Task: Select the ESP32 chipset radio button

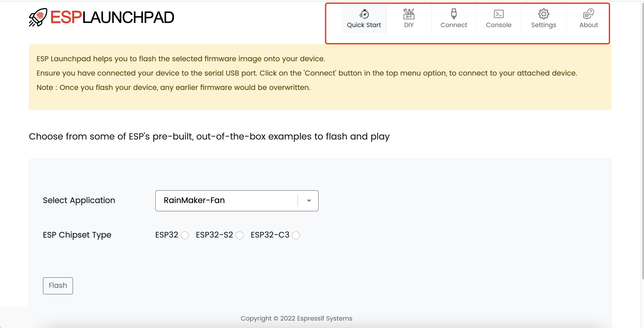Action: pos(185,235)
